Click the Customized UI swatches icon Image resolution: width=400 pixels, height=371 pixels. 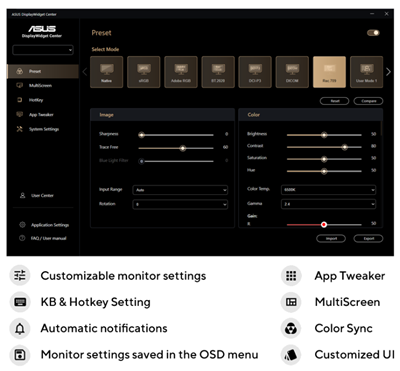click(291, 355)
